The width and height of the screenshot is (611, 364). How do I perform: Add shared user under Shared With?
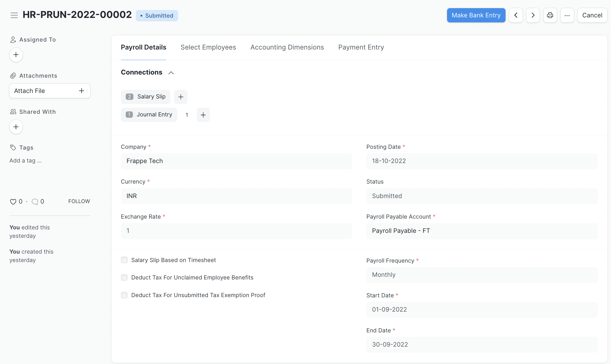click(16, 127)
